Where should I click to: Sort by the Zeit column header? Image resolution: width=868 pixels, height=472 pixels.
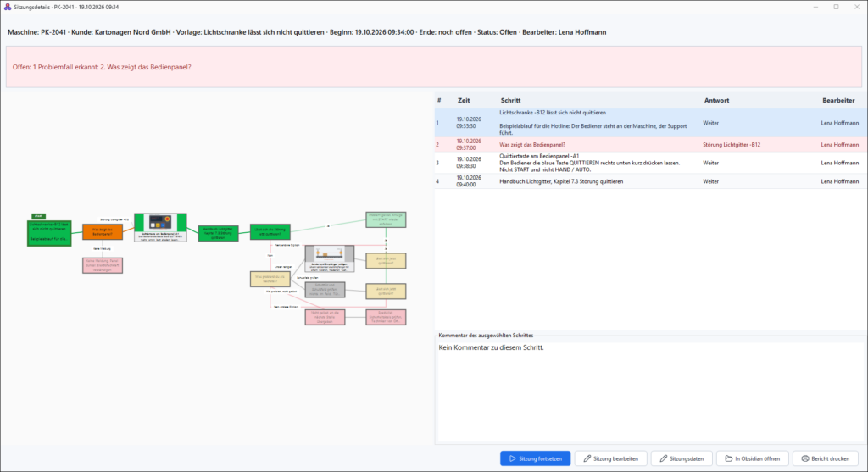[464, 100]
